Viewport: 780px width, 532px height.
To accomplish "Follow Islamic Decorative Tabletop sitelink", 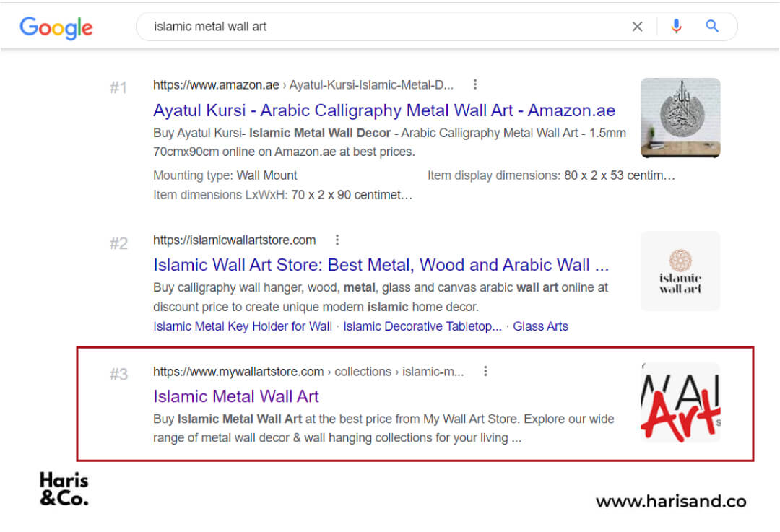I will [x=422, y=326].
